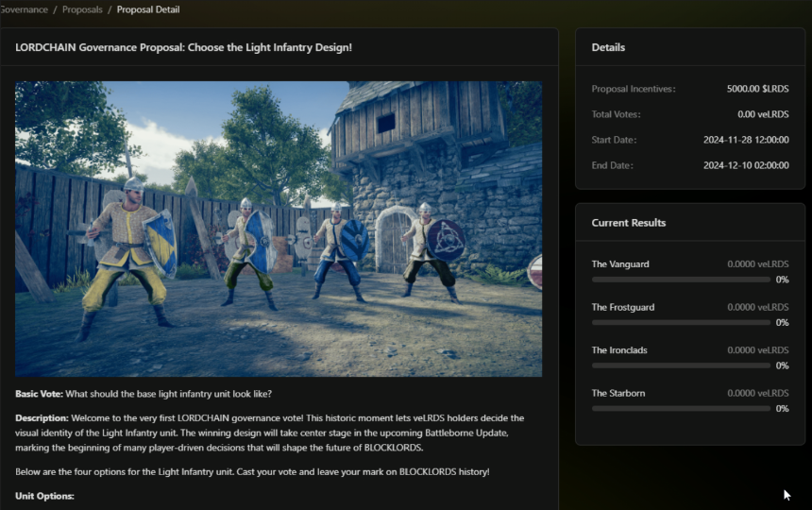Viewport: 812px width, 510px height.
Task: Click the light infantry preview image
Action: pyautogui.click(x=279, y=229)
